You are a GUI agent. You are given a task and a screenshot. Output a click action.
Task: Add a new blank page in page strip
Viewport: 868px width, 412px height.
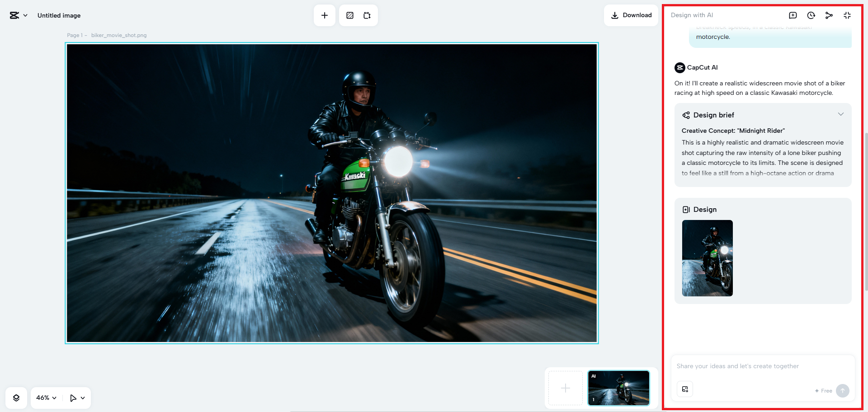566,388
